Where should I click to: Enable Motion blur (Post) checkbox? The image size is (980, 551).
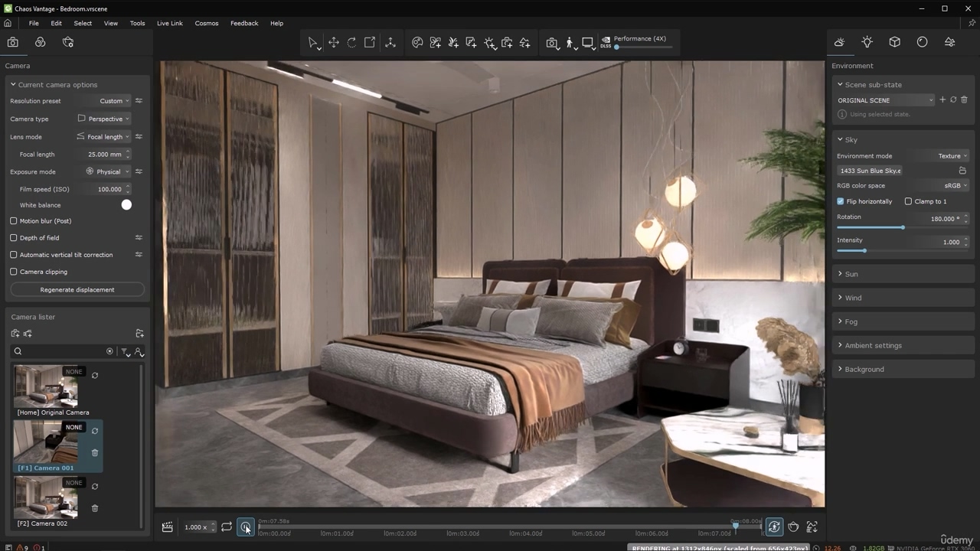point(14,221)
